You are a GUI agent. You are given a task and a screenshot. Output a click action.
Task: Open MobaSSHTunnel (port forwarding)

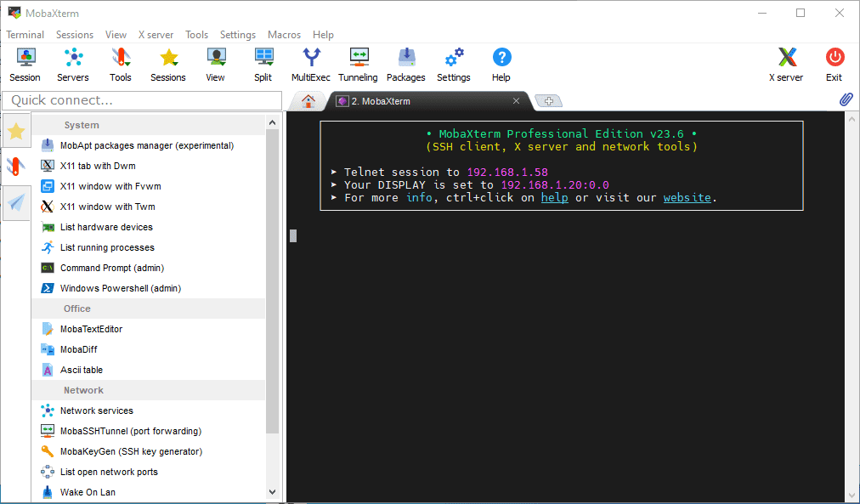point(148,431)
